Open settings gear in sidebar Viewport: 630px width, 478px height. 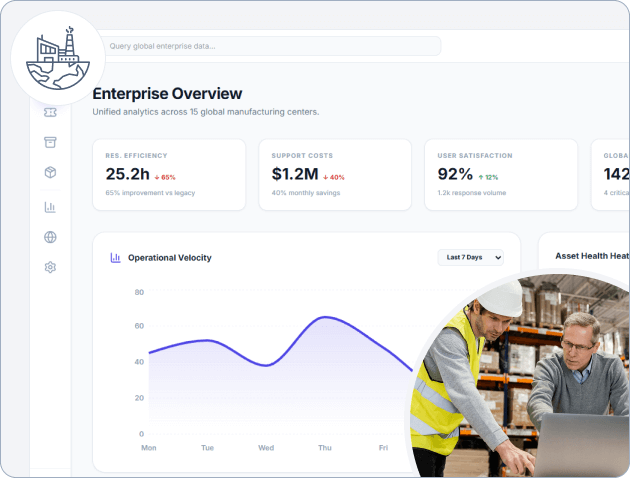coord(50,267)
